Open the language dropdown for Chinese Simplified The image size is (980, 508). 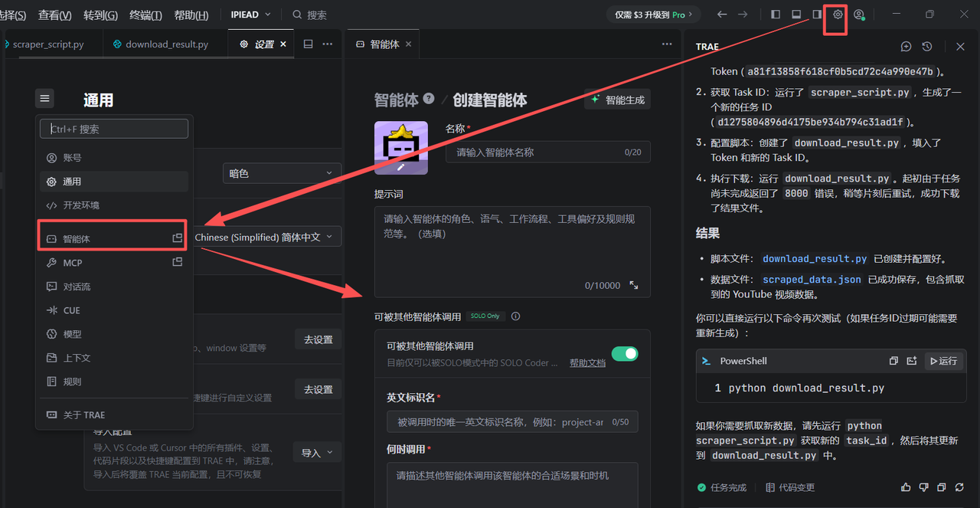pos(264,237)
